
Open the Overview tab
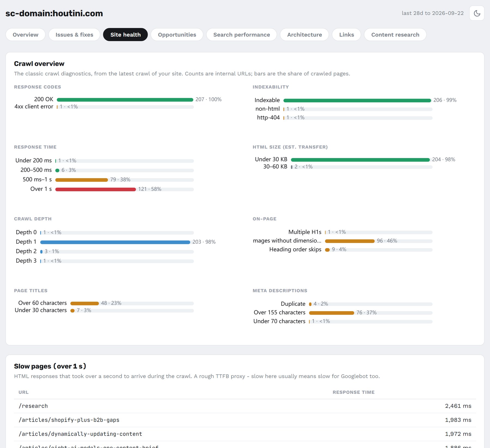coord(26,35)
